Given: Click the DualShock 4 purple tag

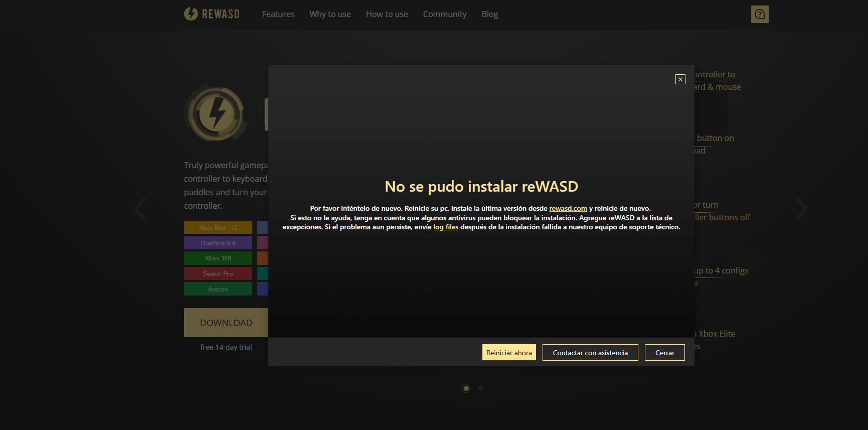Looking at the screenshot, I should coord(218,243).
